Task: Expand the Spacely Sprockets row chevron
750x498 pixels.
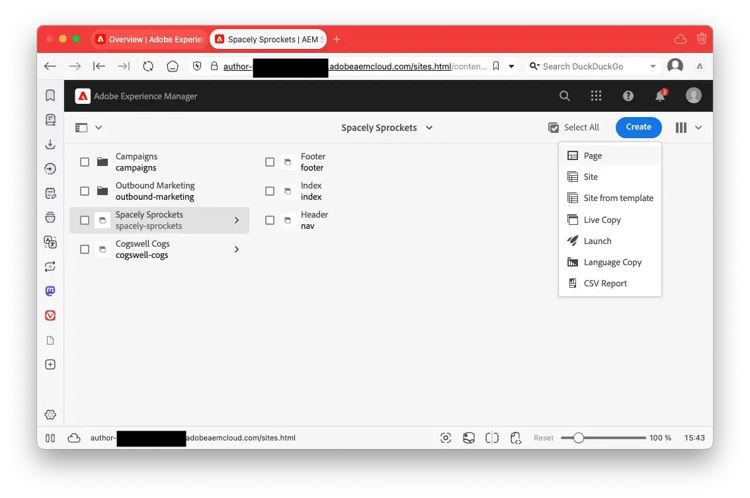Action: tap(237, 221)
